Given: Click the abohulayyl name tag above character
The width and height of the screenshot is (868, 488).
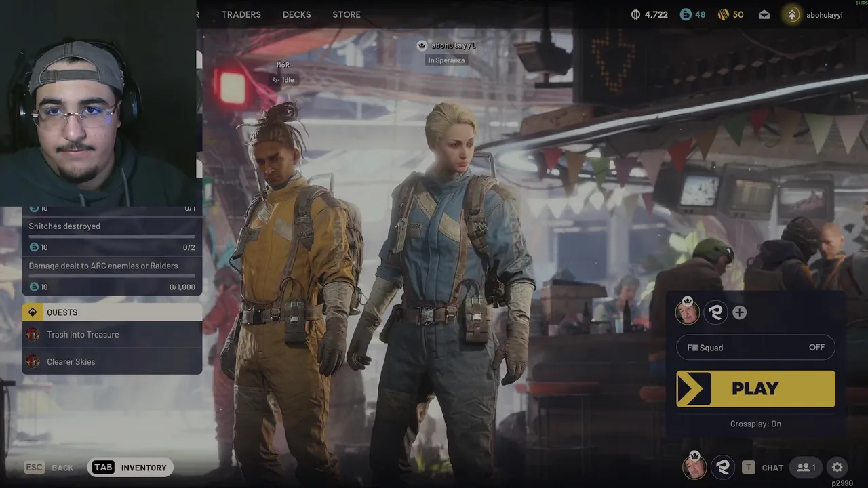Looking at the screenshot, I should click(454, 45).
